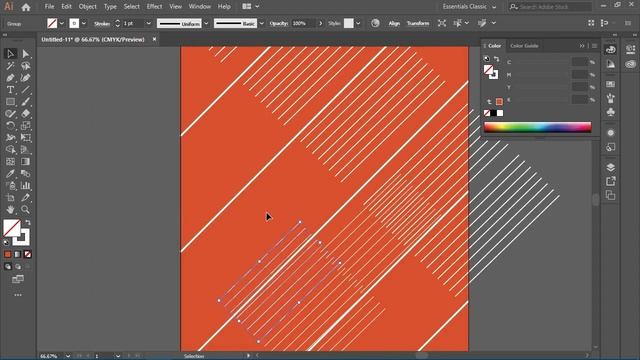Select the Pen tool
The height and width of the screenshot is (360, 640).
10,78
